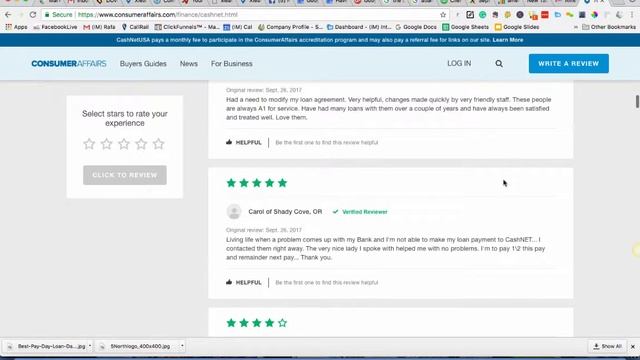Click the Verified Reviewer badge
This screenshot has width=640, height=360.
click(360, 212)
